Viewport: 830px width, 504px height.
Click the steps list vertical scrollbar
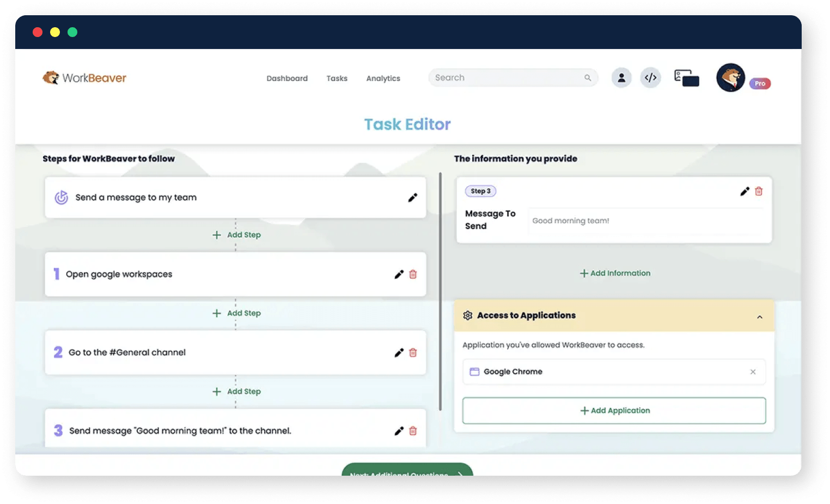pos(440,291)
